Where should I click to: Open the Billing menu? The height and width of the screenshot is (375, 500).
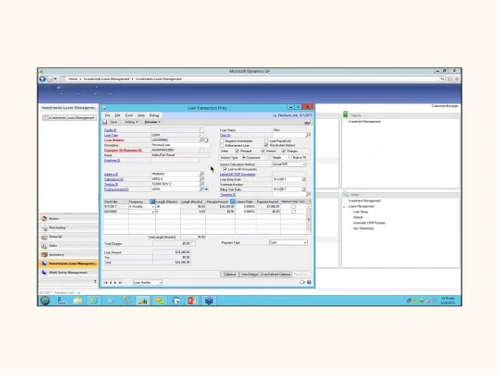154,115
